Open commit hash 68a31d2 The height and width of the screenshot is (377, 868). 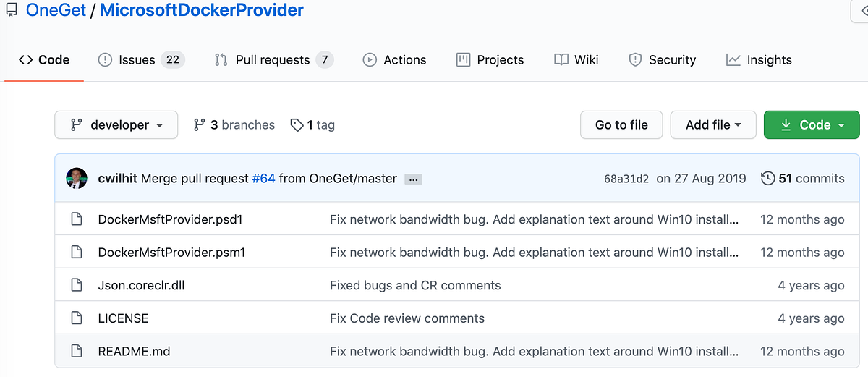pyautogui.click(x=626, y=179)
